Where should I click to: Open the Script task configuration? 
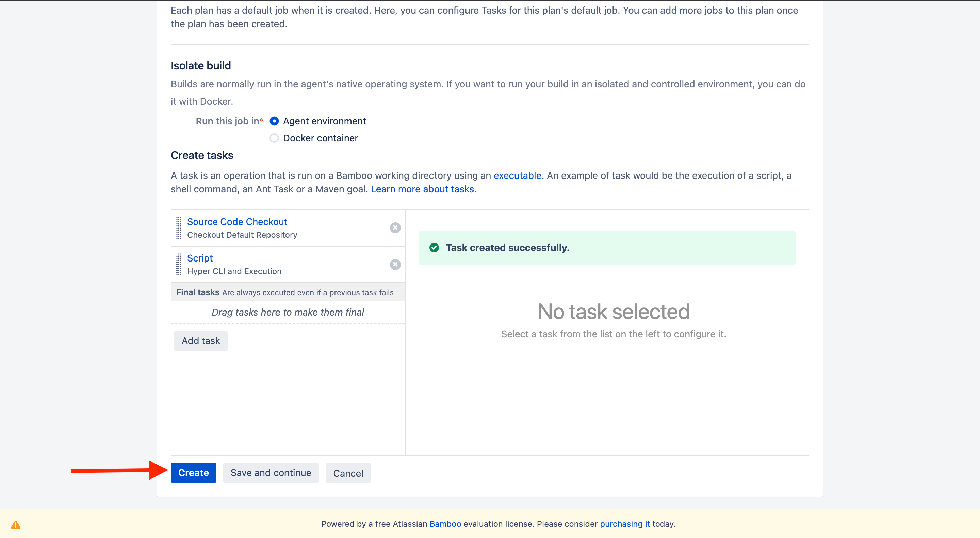click(x=200, y=258)
